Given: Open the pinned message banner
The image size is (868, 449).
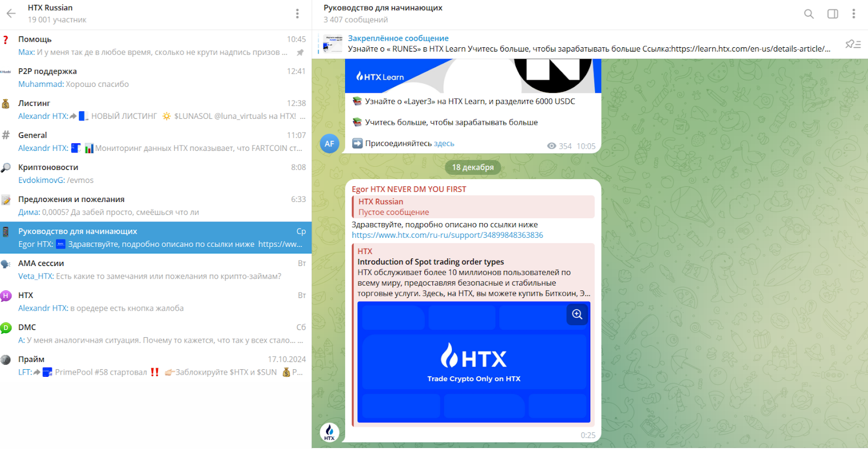Looking at the screenshot, I should [x=590, y=44].
